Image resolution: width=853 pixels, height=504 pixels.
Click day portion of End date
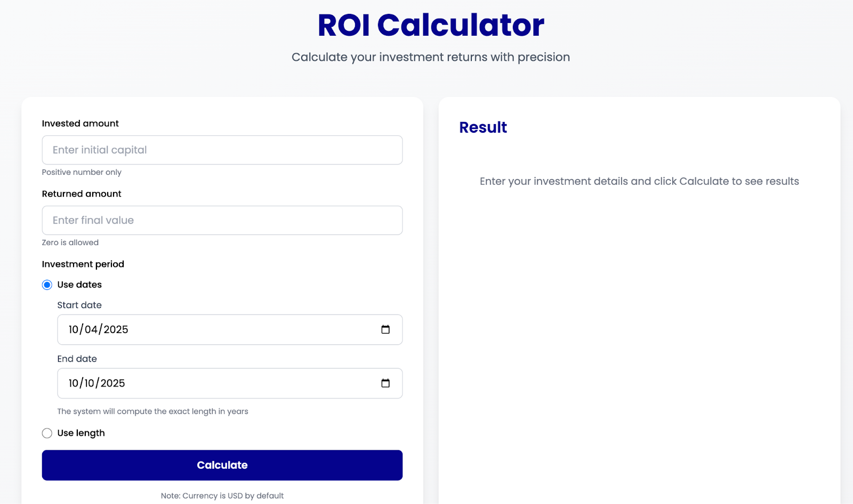pyautogui.click(x=90, y=383)
